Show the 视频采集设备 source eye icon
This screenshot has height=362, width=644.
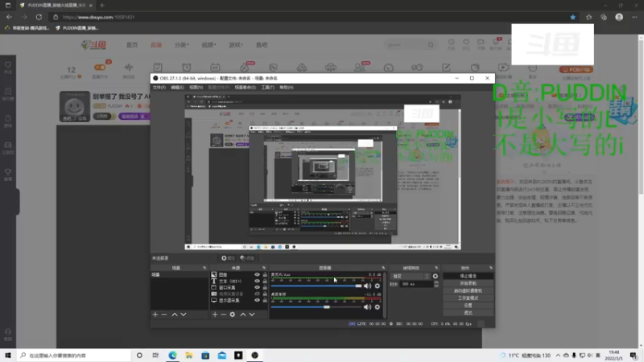click(257, 294)
